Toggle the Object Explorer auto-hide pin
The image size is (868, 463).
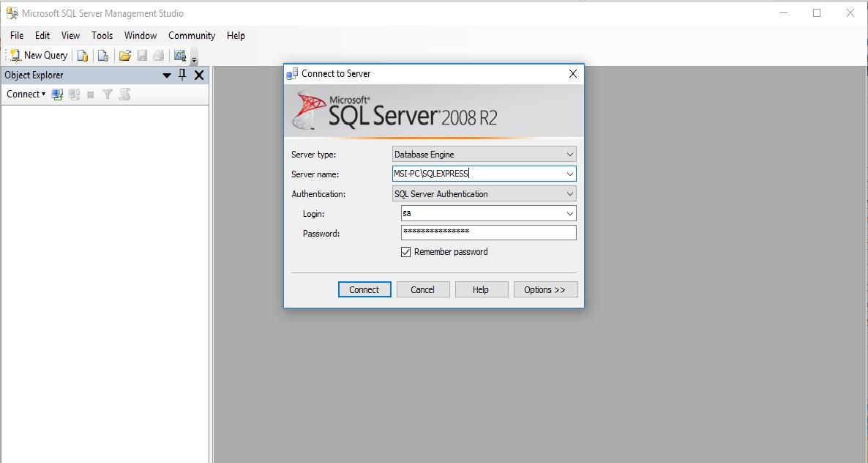(x=182, y=75)
